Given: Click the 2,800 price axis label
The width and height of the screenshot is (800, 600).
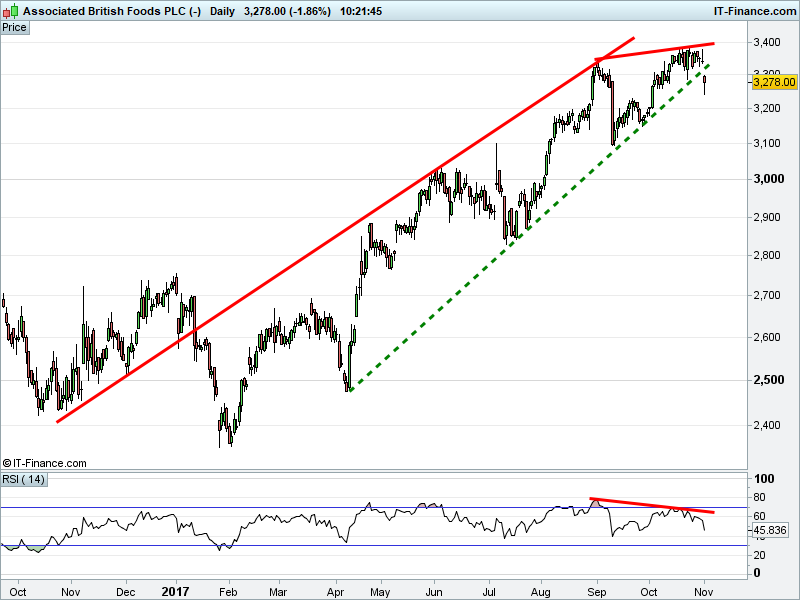Looking at the screenshot, I should (x=767, y=255).
